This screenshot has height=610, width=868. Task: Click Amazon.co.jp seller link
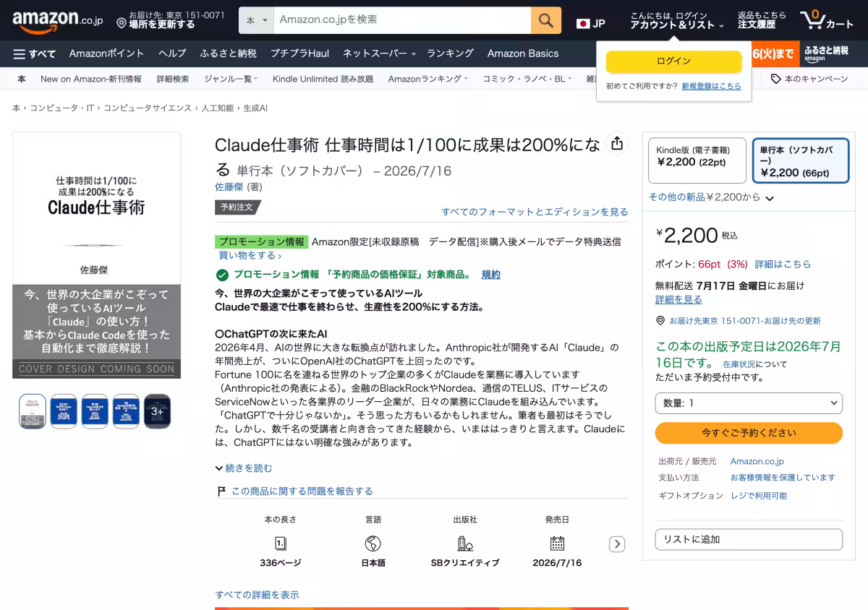point(757,461)
